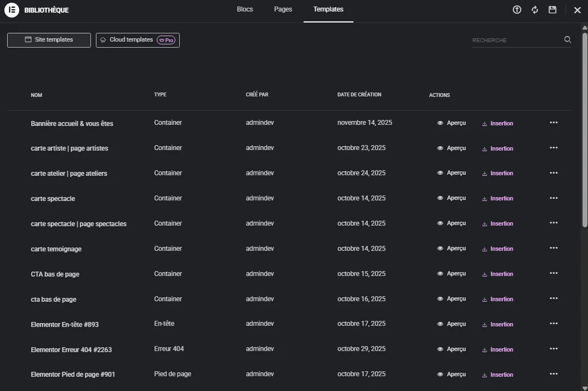Open the ellipsis menu for Bannière accueil & vous êtes
The height and width of the screenshot is (391, 588).
click(x=553, y=122)
